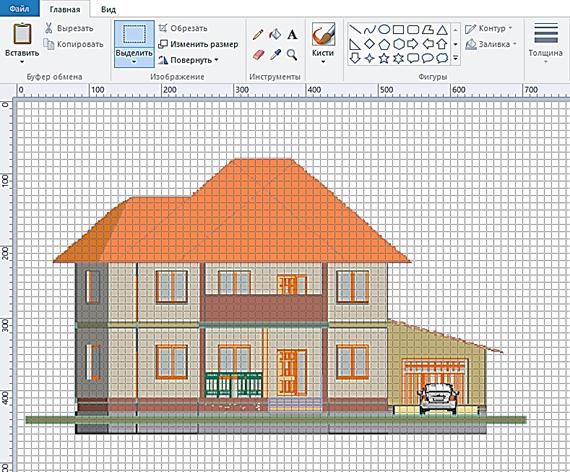
Task: Select the Color picker eyedropper tool
Action: (x=275, y=55)
